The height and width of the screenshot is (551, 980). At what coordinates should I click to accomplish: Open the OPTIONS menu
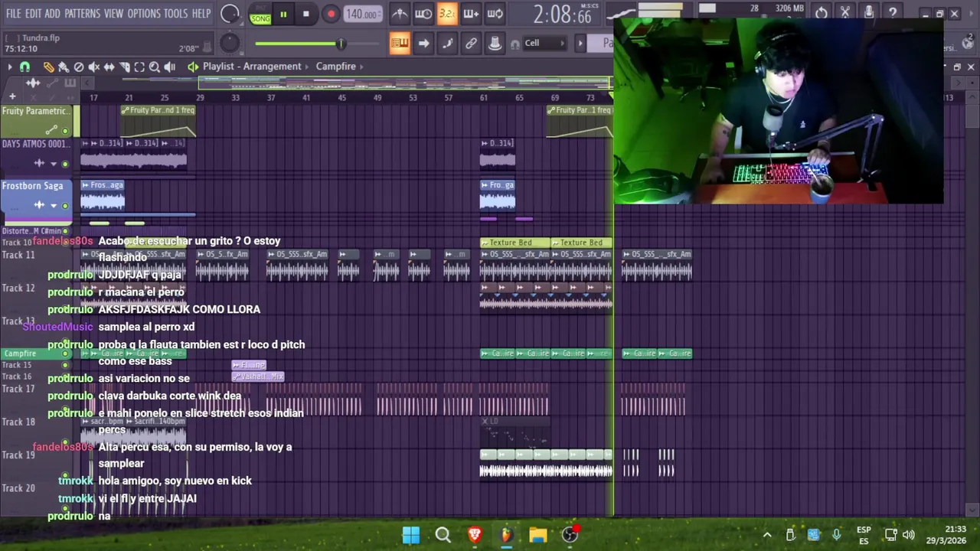point(144,14)
